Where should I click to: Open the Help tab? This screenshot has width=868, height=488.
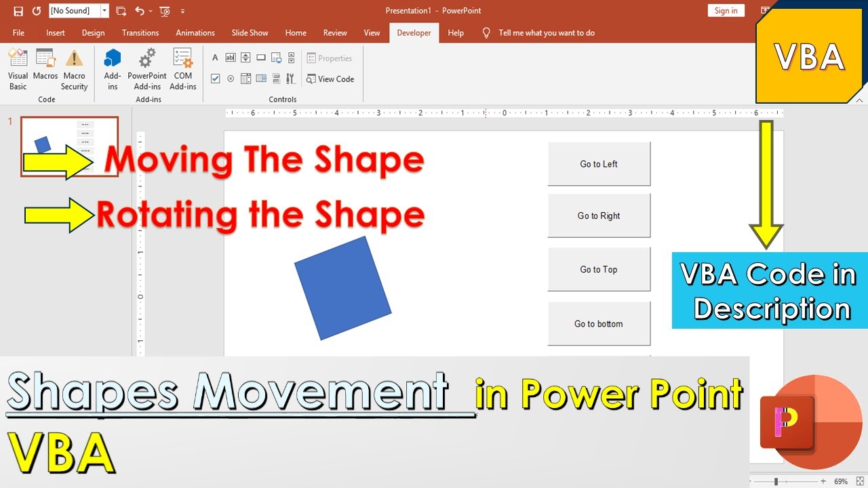[x=456, y=33]
